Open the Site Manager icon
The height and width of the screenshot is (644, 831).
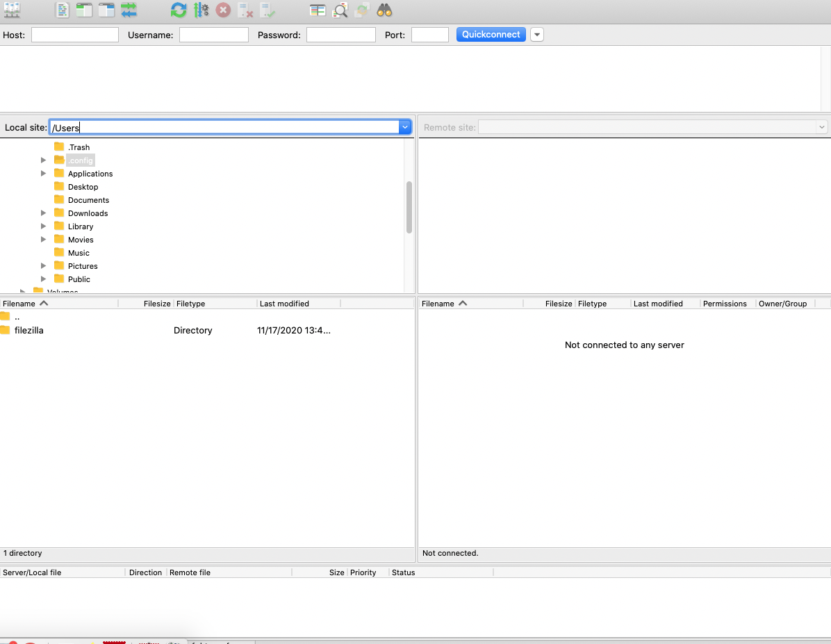click(x=13, y=10)
